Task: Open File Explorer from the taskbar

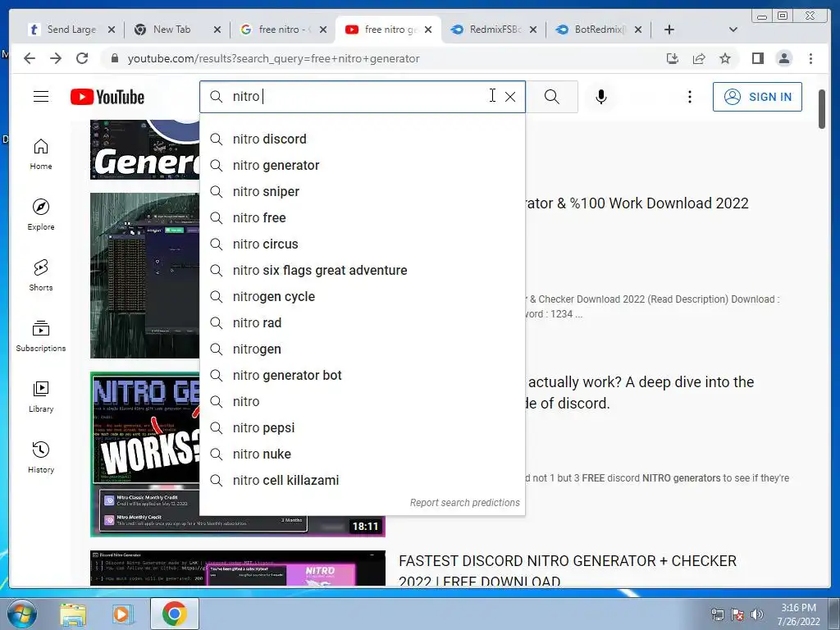Action: pyautogui.click(x=72, y=614)
